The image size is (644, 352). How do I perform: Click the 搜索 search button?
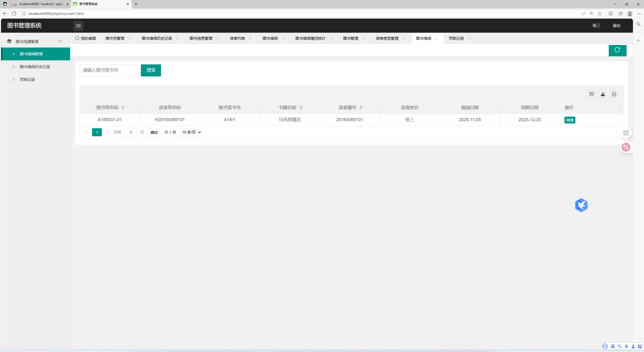[x=151, y=70]
